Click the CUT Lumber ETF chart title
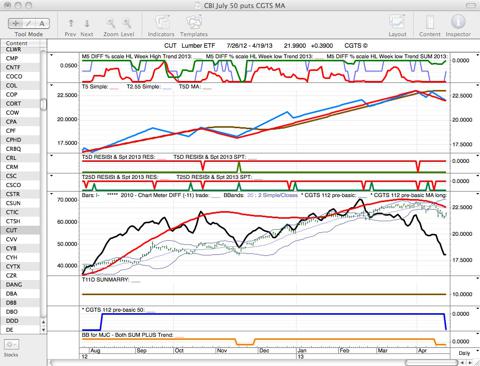Screen dimensions: 480x366 pyautogui.click(x=190, y=45)
